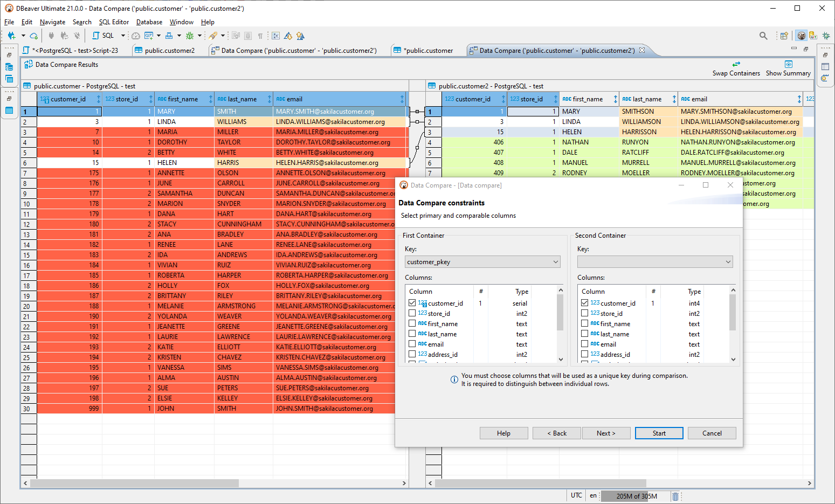Click the Open Perspective icon
Viewport: 835px width, 504px height.
click(x=784, y=36)
